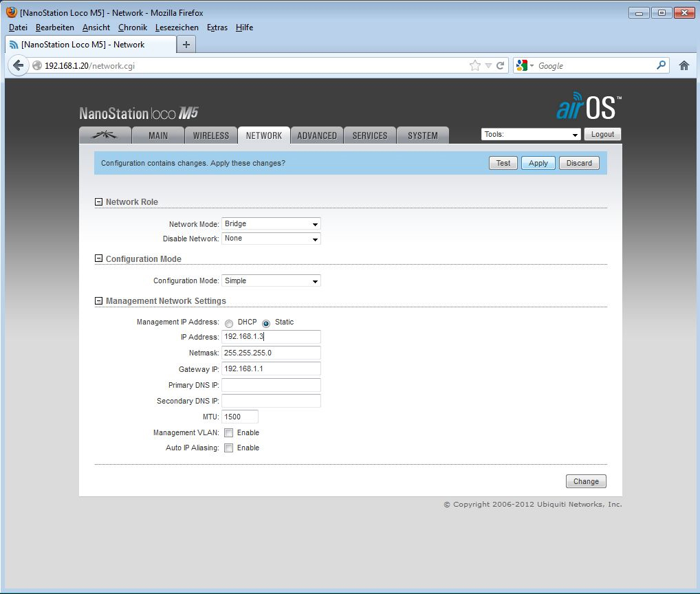
Task: Click the Firefox title bar icon
Action: coord(12,12)
